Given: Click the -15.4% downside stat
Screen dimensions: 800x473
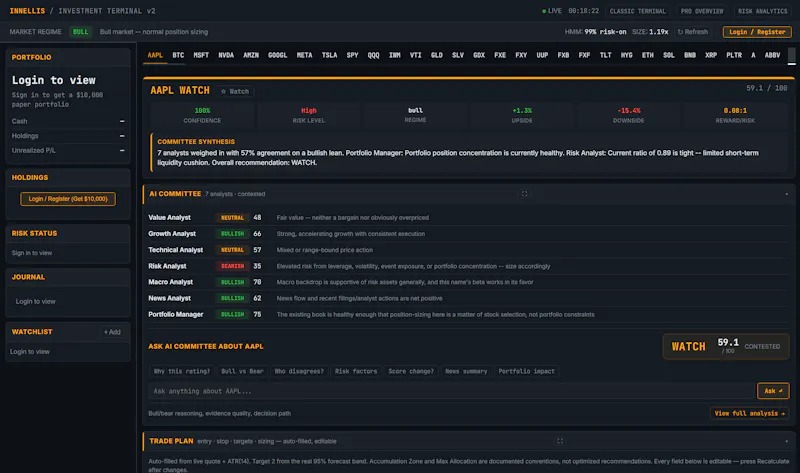Looking at the screenshot, I should click(628, 115).
